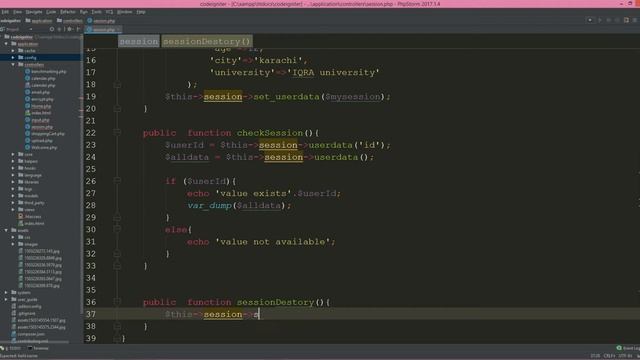Toggle fold end marker at line 20

click(117, 109)
